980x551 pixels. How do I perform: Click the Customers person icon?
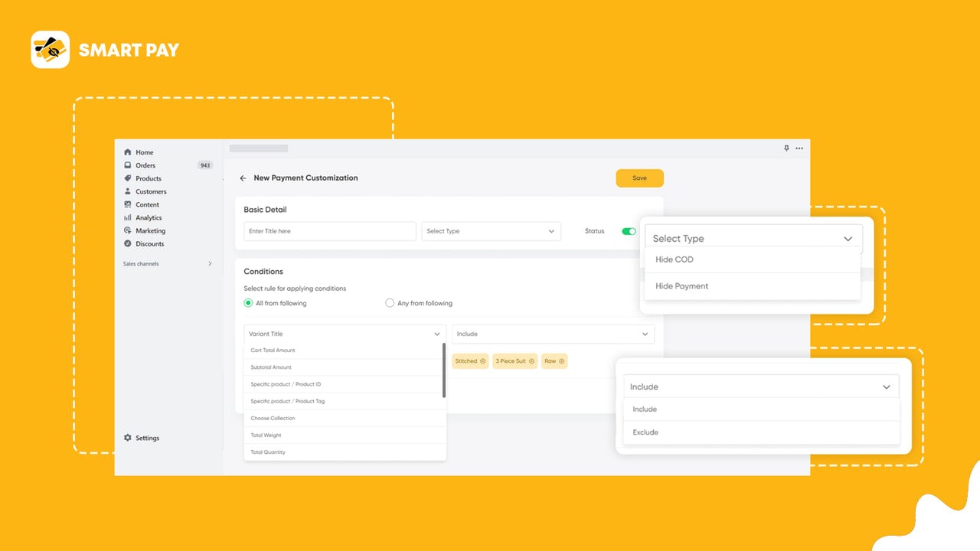pos(128,191)
